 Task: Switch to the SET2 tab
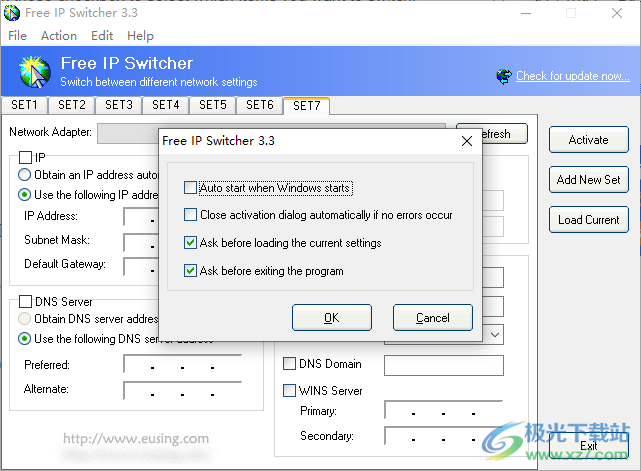click(x=72, y=105)
